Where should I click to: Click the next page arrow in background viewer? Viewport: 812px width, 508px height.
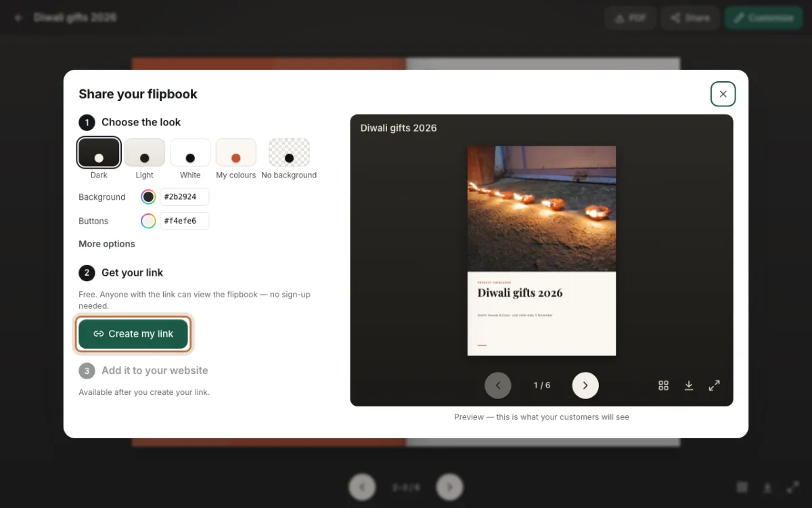click(x=449, y=487)
